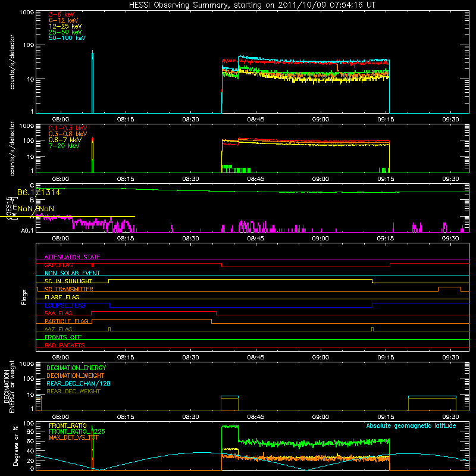The width and height of the screenshot is (476, 476).
Task: Click the vertical 'Flags' axis title
Action: [24, 297]
